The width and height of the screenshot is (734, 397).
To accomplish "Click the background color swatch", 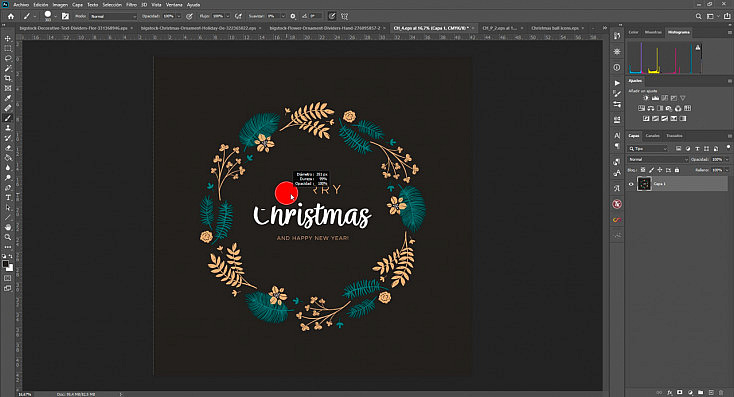I will coord(9,268).
